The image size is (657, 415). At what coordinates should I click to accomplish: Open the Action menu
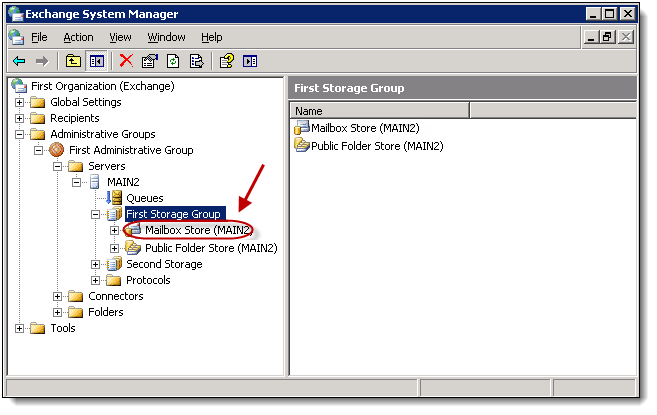pos(78,37)
